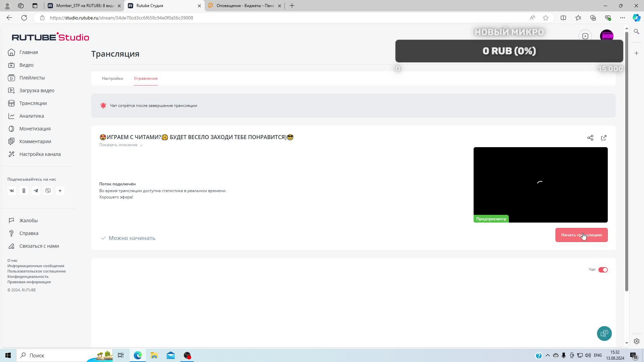
Task: Open Edge sidebar settings gear
Action: click(636, 341)
